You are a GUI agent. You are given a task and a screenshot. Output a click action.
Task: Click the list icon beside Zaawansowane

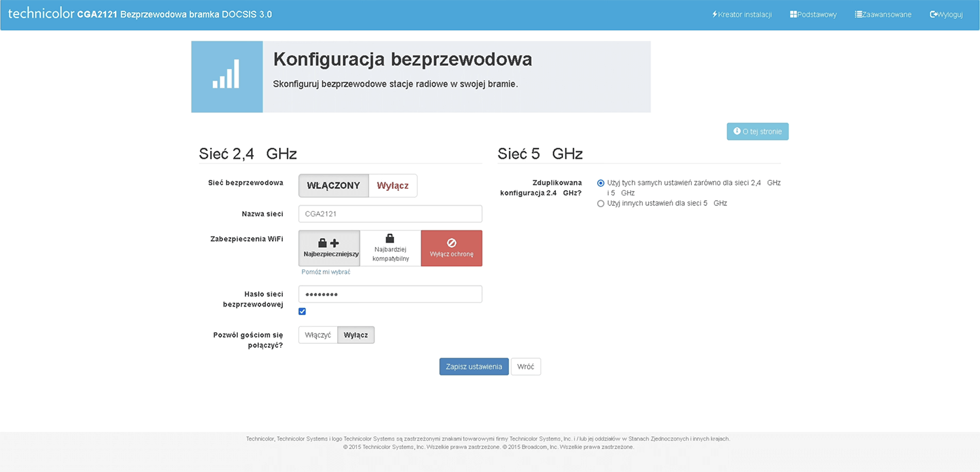pos(858,14)
